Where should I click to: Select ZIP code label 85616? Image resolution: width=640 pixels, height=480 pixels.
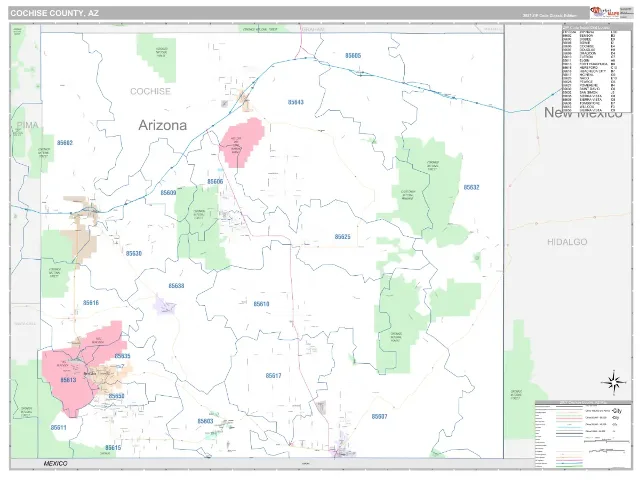91,302
